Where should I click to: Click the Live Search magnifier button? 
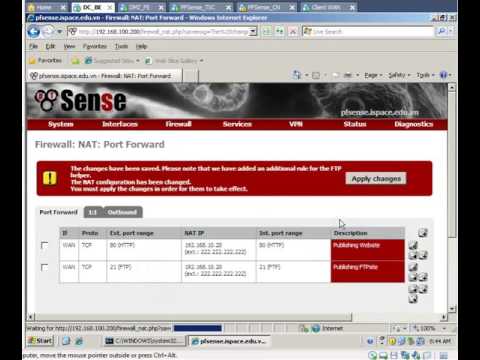441,31
